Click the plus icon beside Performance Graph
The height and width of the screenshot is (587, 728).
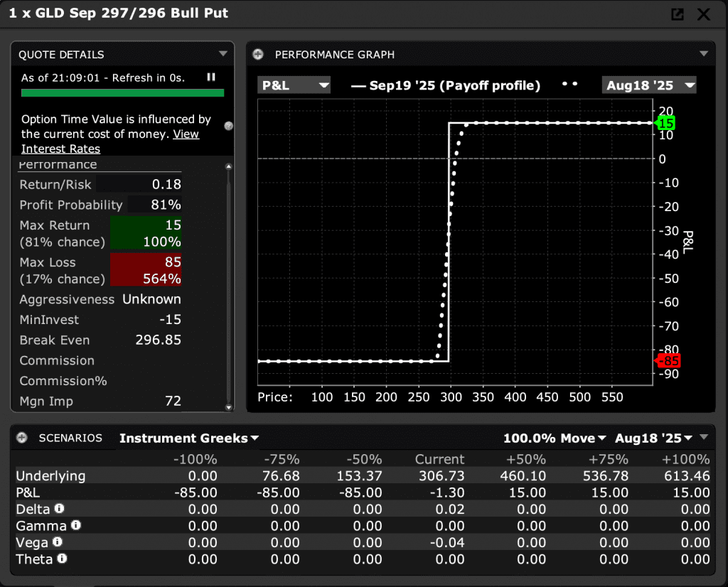[257, 54]
